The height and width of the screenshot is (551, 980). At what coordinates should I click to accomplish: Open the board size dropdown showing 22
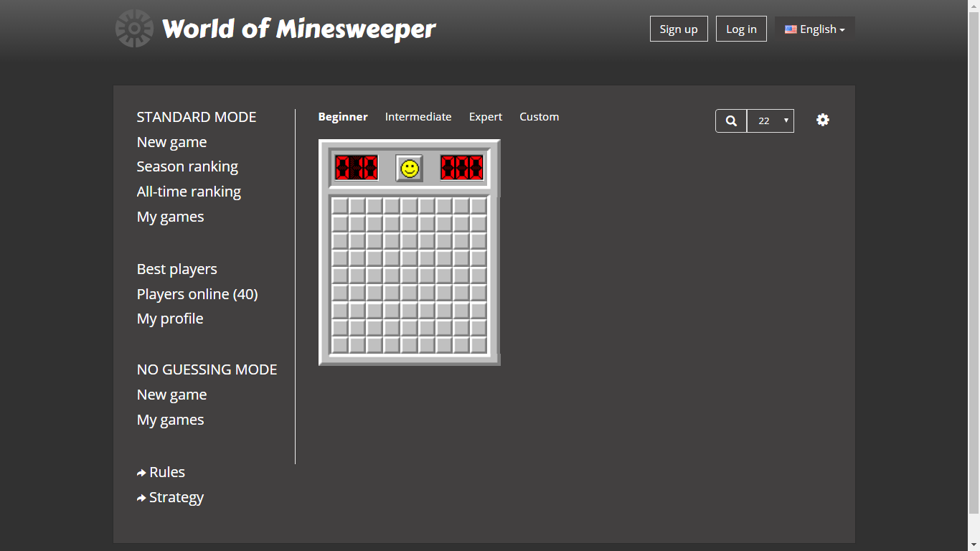(770, 121)
